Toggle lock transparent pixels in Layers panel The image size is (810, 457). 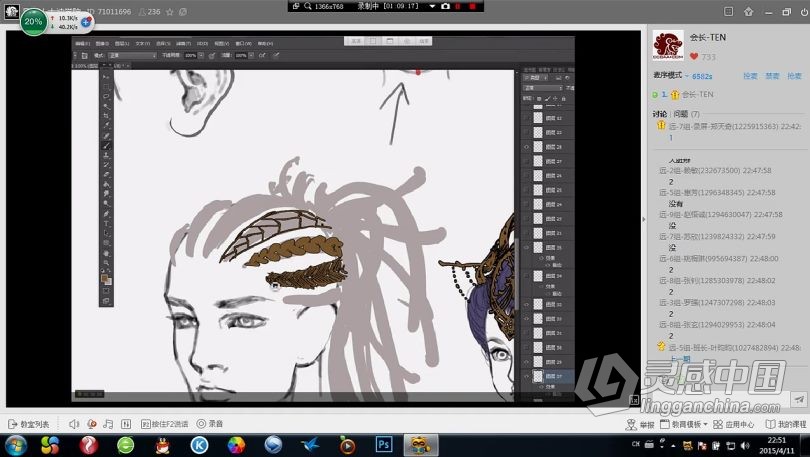pos(539,98)
